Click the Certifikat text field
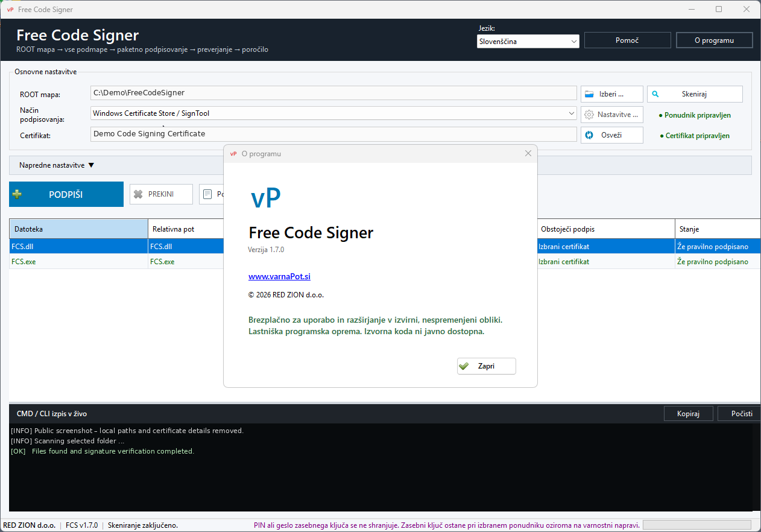The image size is (761, 532). [x=333, y=134]
